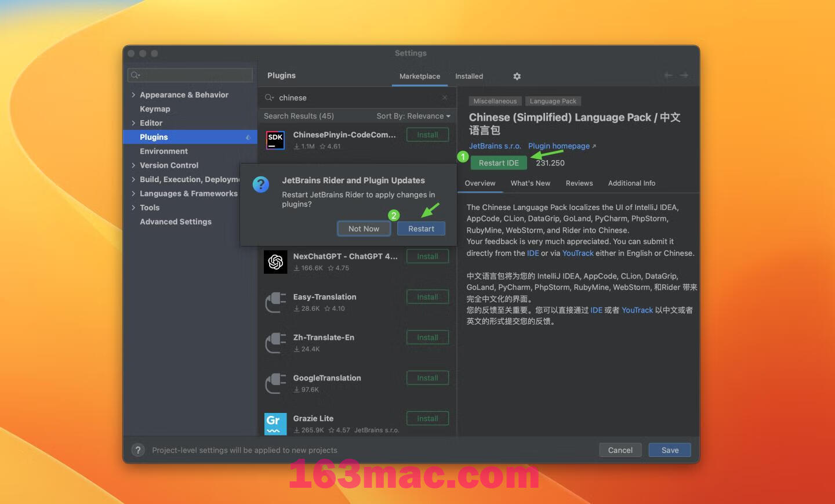
Task: Click the Restart IDE button
Action: pos(499,163)
